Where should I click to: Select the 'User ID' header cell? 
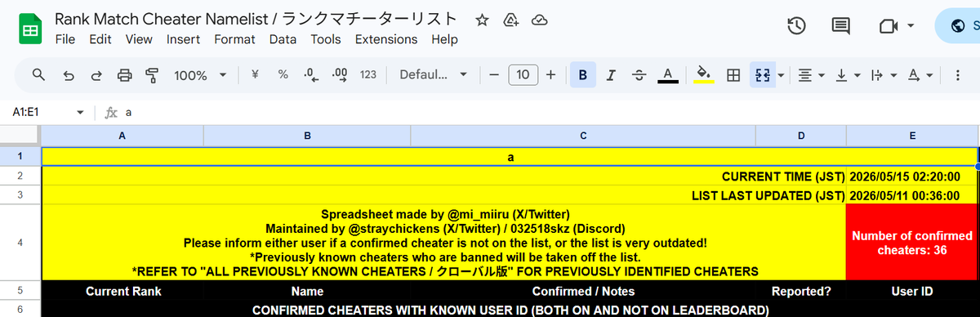912,290
